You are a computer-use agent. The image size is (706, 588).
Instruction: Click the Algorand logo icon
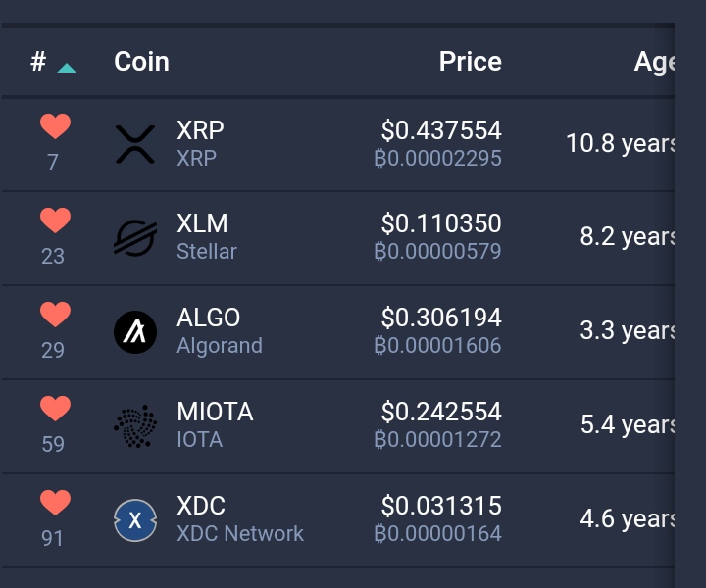135,332
